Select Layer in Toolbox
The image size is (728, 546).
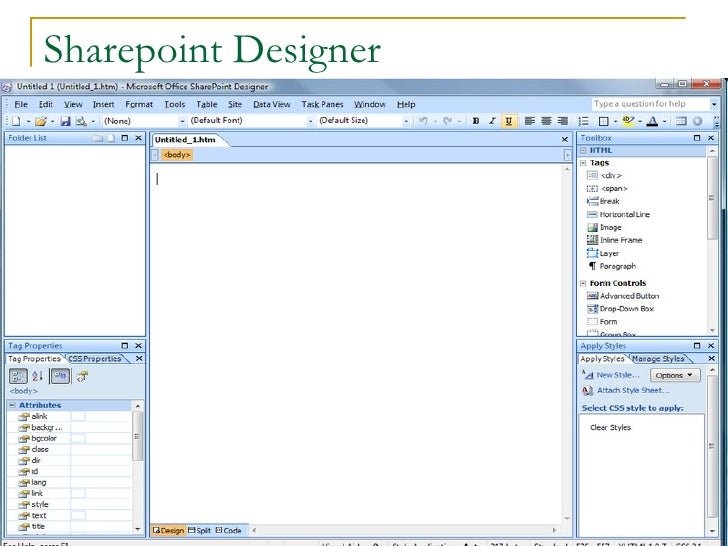[603, 254]
